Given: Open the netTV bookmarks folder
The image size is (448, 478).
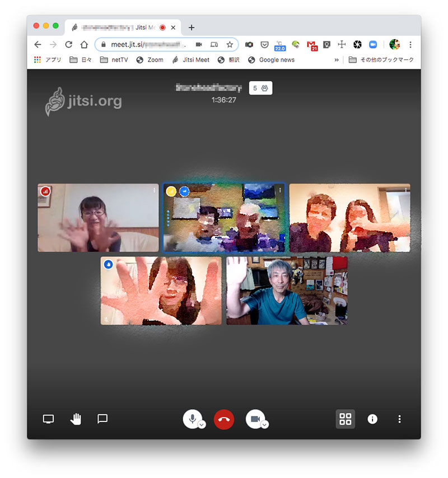Looking at the screenshot, I should [114, 60].
